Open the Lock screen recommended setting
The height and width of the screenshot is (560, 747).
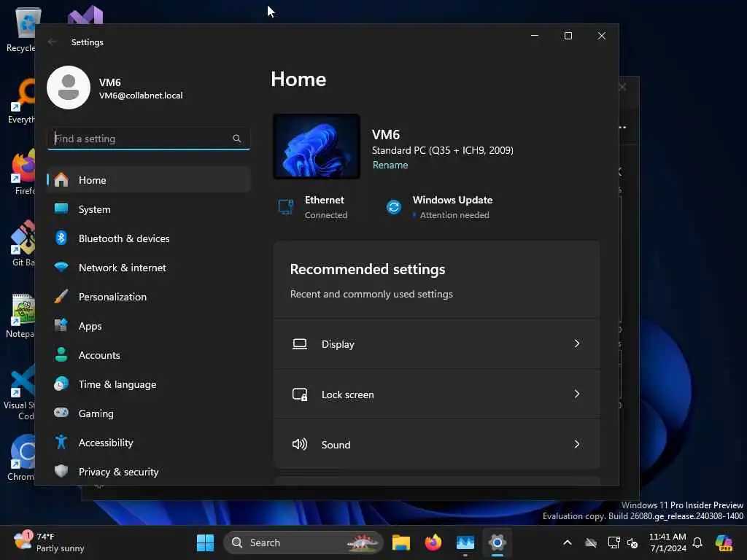tap(436, 394)
